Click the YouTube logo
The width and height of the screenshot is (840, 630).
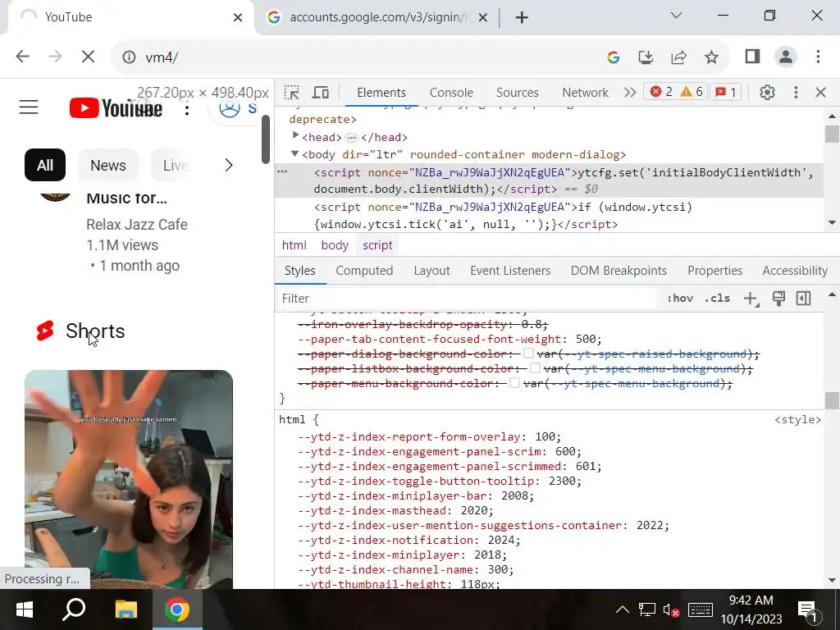pos(116,107)
